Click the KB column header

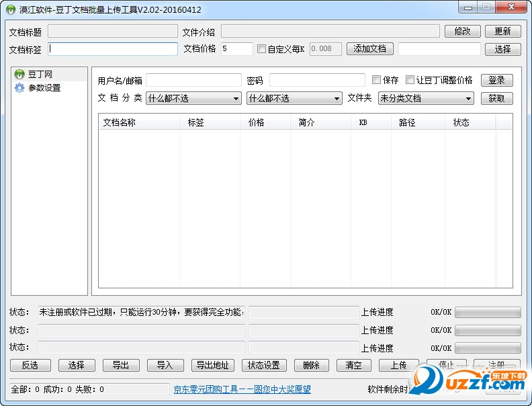coord(371,122)
